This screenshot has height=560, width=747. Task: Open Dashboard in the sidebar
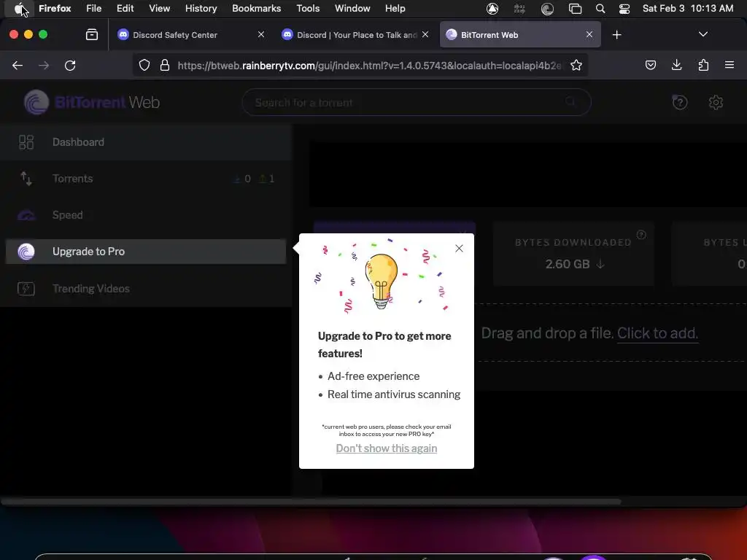click(146, 142)
